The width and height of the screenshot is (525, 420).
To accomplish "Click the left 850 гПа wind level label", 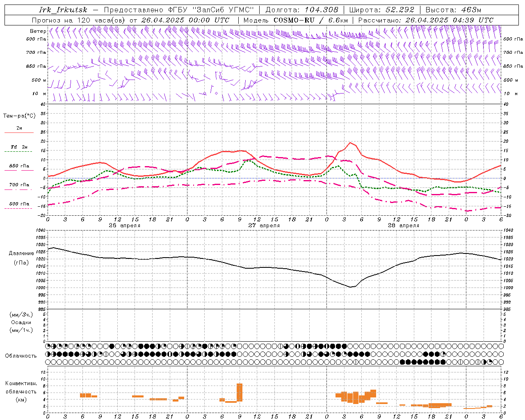I will [x=36, y=66].
